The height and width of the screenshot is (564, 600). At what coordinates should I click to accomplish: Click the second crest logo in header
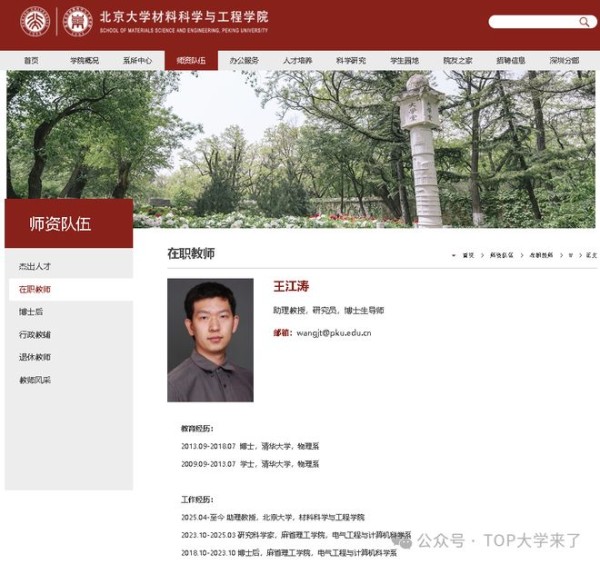77,21
